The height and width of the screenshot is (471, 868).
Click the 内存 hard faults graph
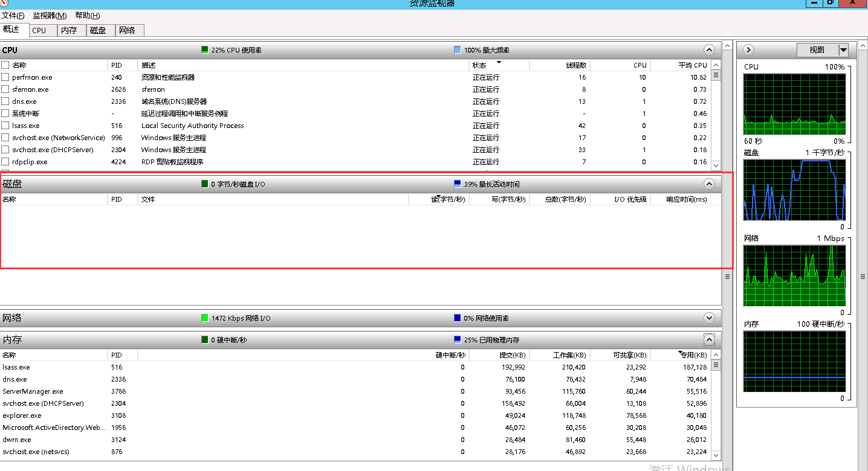[795, 361]
